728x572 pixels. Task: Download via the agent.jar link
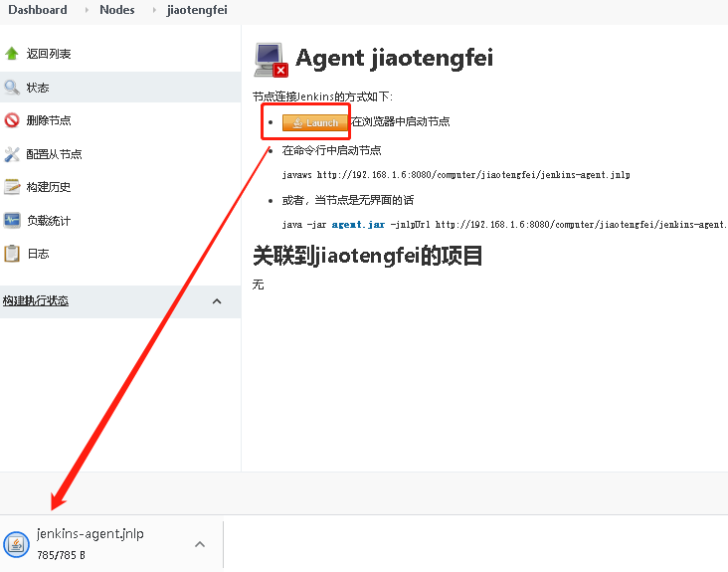click(358, 225)
